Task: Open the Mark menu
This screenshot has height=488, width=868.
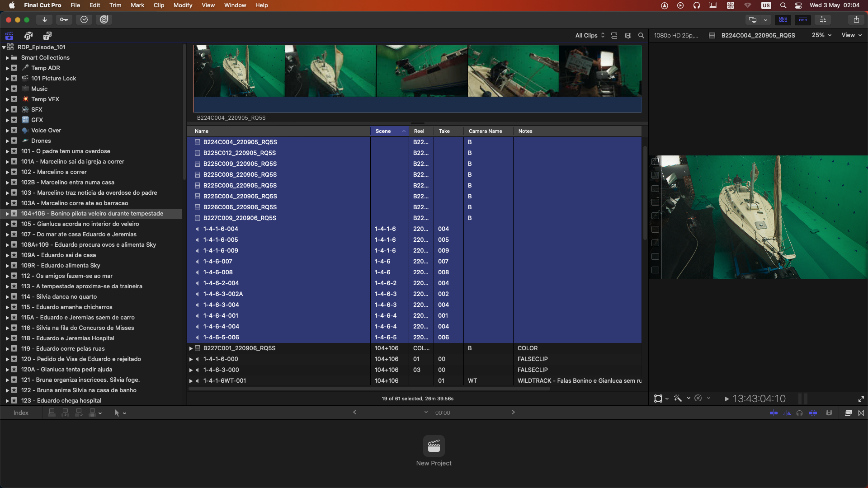Action: click(x=137, y=5)
